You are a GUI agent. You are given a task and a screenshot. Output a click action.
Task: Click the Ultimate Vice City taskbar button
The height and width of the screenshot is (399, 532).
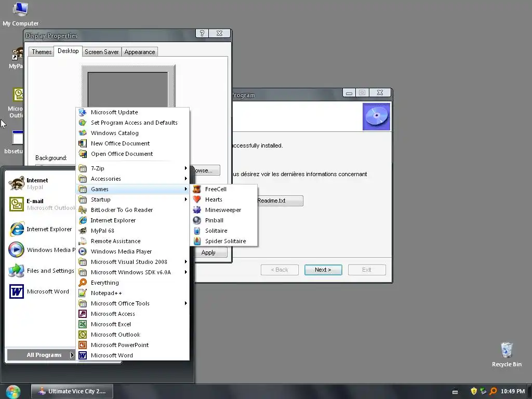pyautogui.click(x=72, y=391)
